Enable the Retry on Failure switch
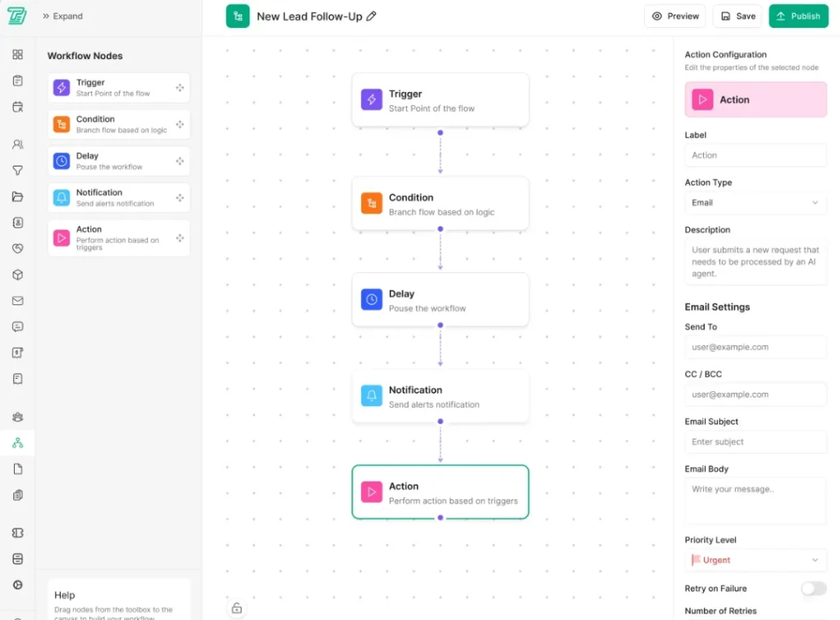The width and height of the screenshot is (840, 620). [x=813, y=588]
